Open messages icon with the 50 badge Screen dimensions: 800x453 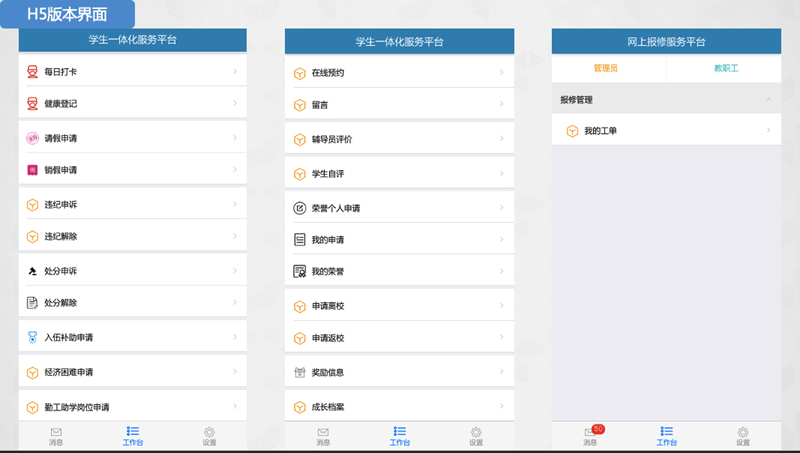591,434
